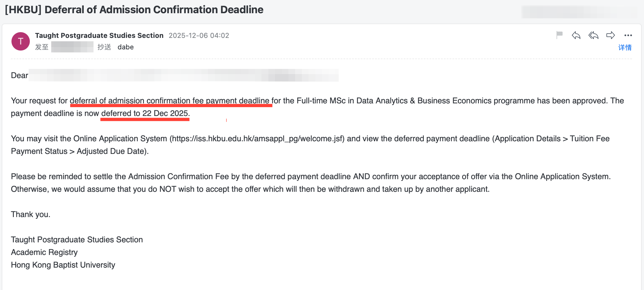644x290 pixels.
Task: Click the 抄送 label
Action: [x=104, y=47]
